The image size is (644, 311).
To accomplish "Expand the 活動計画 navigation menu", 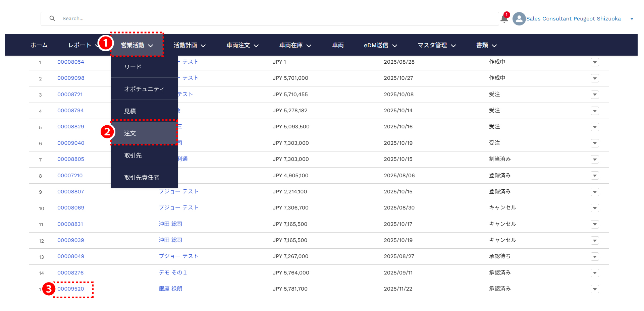I will tap(190, 45).
